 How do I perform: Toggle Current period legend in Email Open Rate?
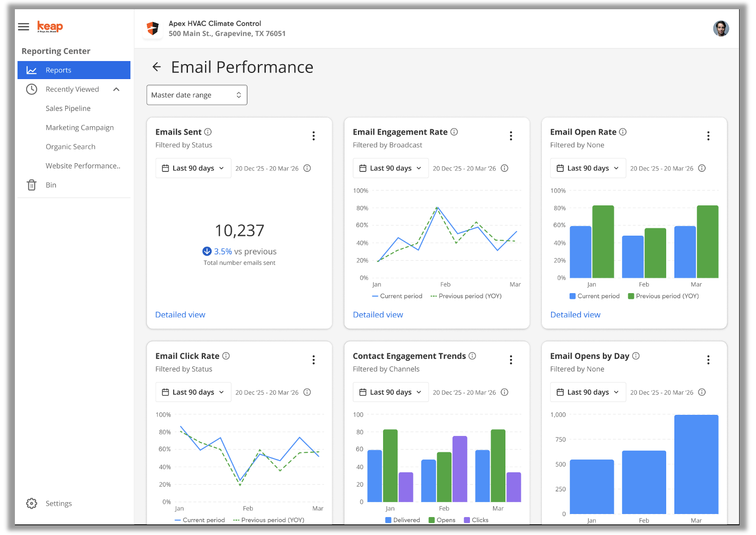pos(594,296)
